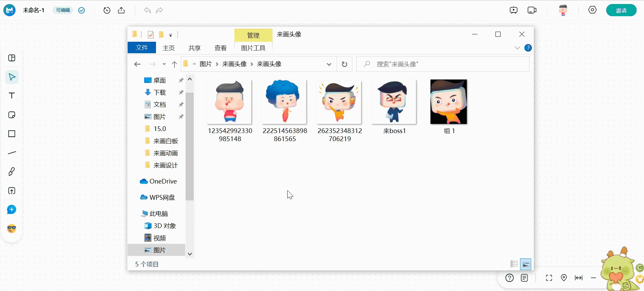
Task: Switch to large icons view layout
Action: [x=525, y=264]
